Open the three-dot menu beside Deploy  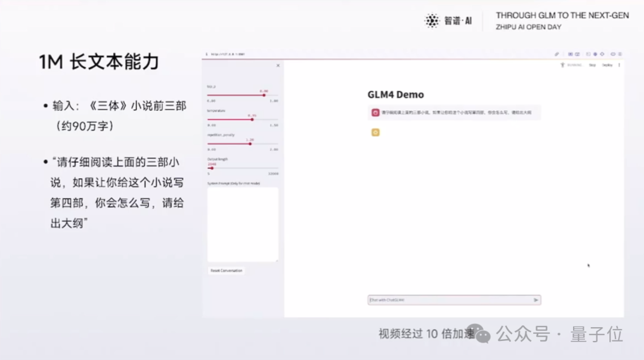(x=619, y=65)
